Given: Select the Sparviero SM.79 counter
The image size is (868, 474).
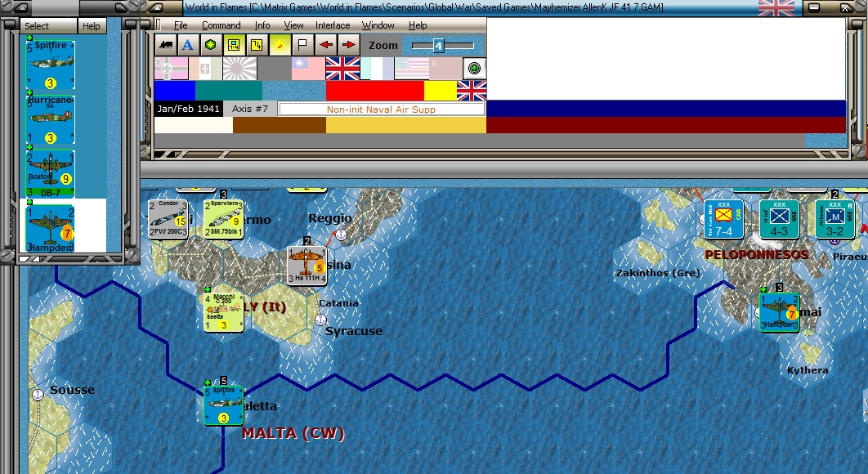Looking at the screenshot, I should (x=223, y=219).
